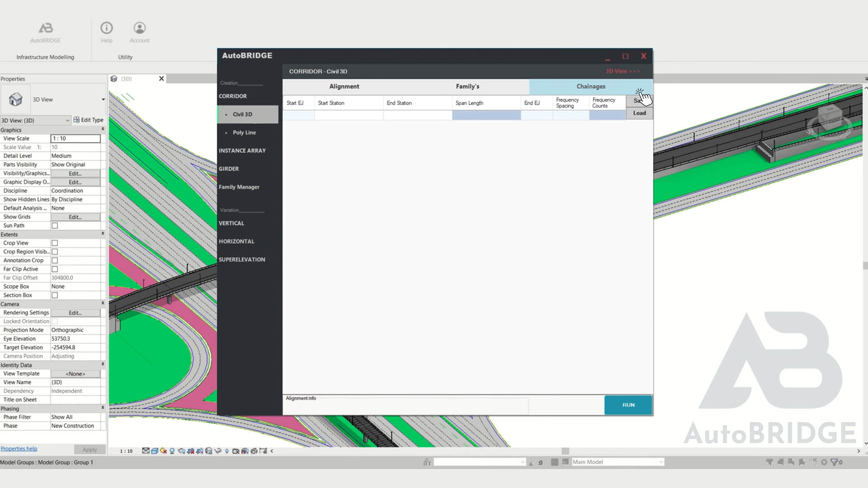The height and width of the screenshot is (488, 868).
Task: Click Highlight Displacement Sets icon
Action: tap(254, 451)
